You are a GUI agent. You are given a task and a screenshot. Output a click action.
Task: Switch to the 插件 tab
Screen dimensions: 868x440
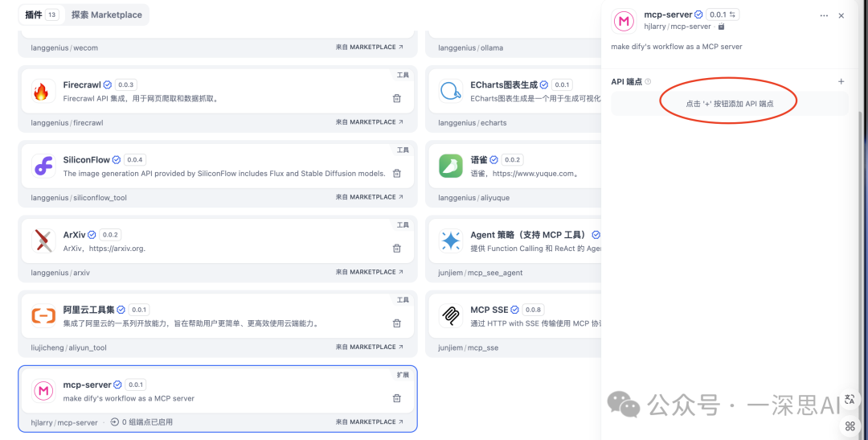pyautogui.click(x=42, y=15)
